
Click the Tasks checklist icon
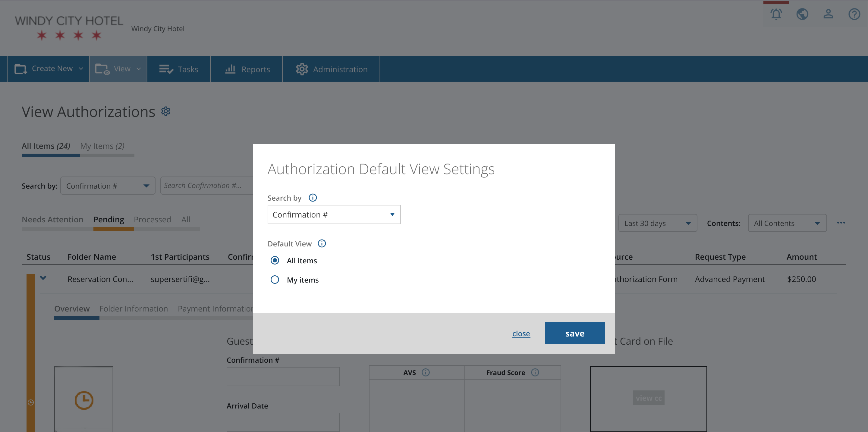click(166, 69)
